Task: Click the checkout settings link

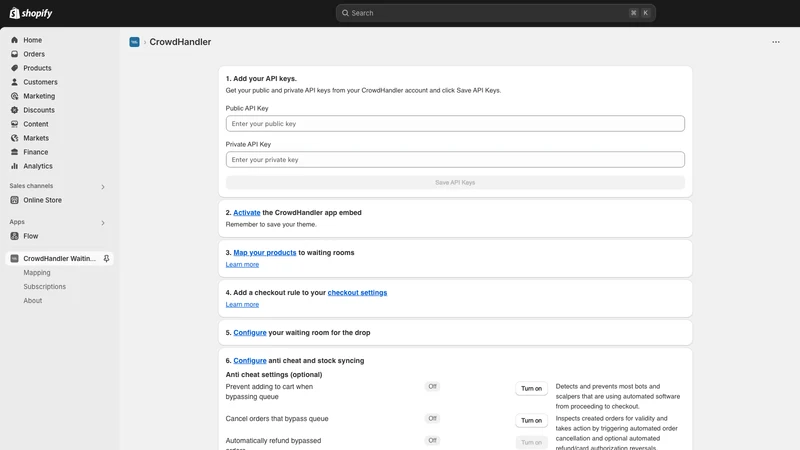Action: (357, 292)
